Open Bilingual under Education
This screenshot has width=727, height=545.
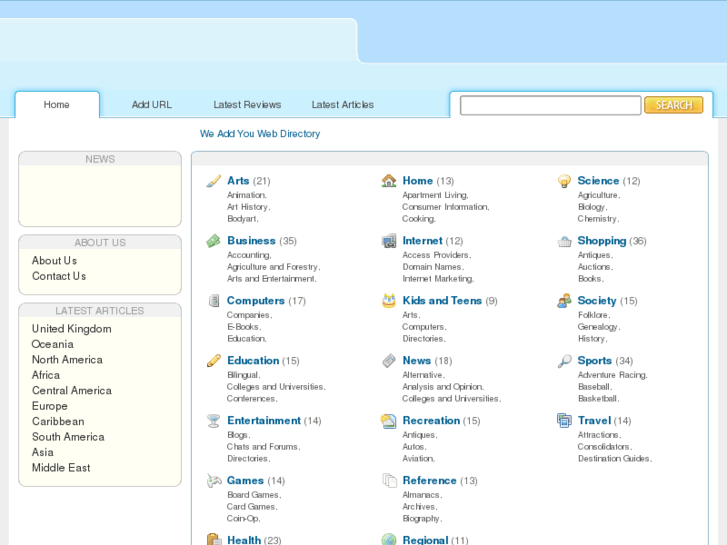242,375
